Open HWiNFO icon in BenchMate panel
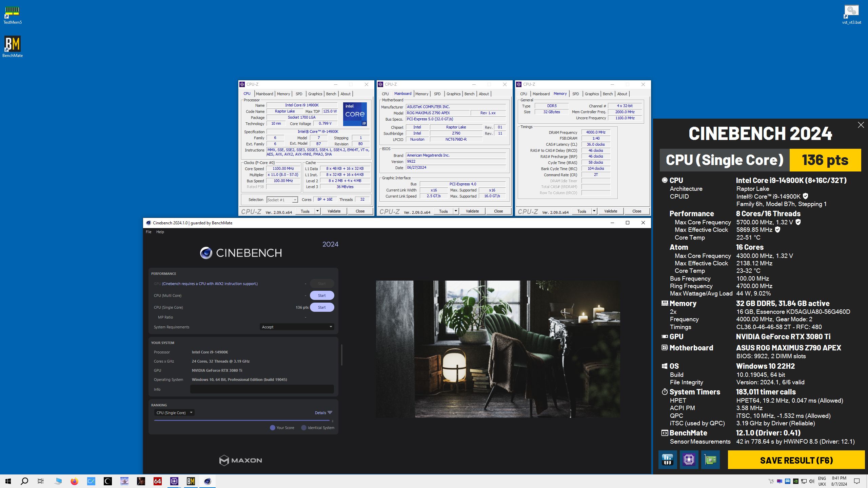Screen dimensions: 868x488 [668, 460]
